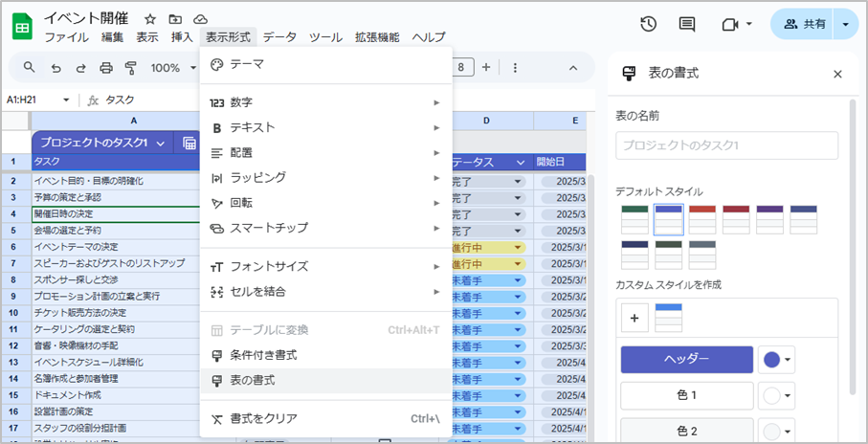The image size is (868, 444).
Task: Open the 編集 menu
Action: coord(112,37)
